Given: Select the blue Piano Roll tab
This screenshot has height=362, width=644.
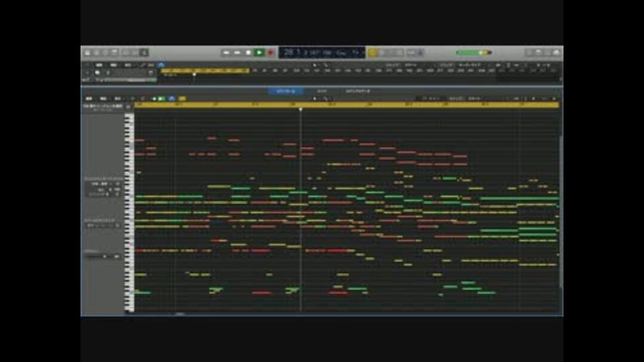Looking at the screenshot, I should coord(286,91).
